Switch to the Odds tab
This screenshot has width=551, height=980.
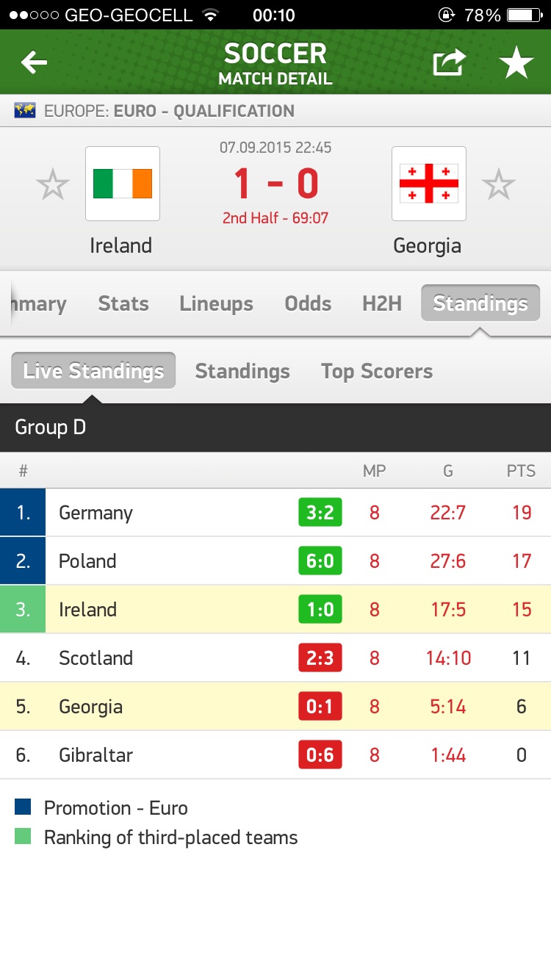[308, 303]
